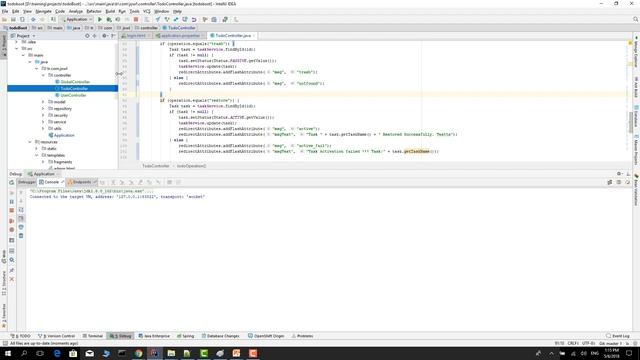This screenshot has height=360, width=640.
Task: Open the Build menu
Action: click(x=110, y=11)
